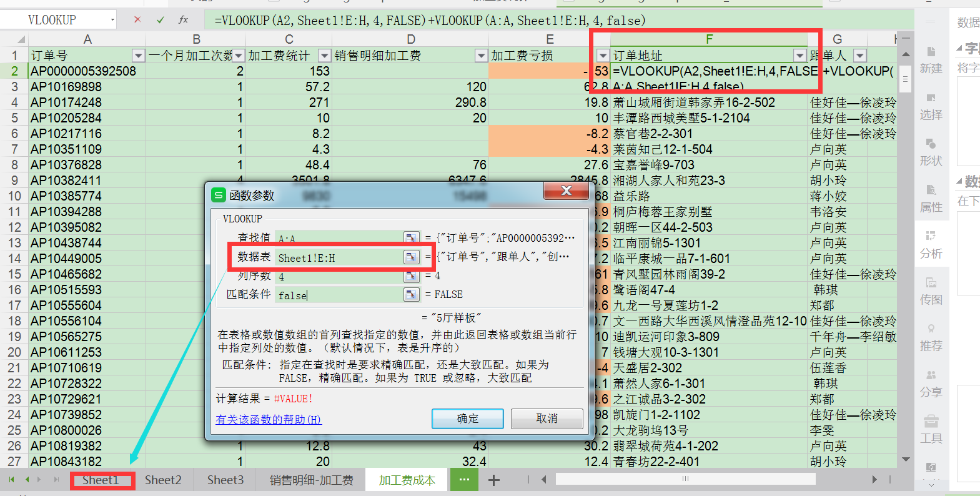This screenshot has height=496, width=980.
Task: Open the name box dropdown showing VLOOKUP
Action: 112,20
